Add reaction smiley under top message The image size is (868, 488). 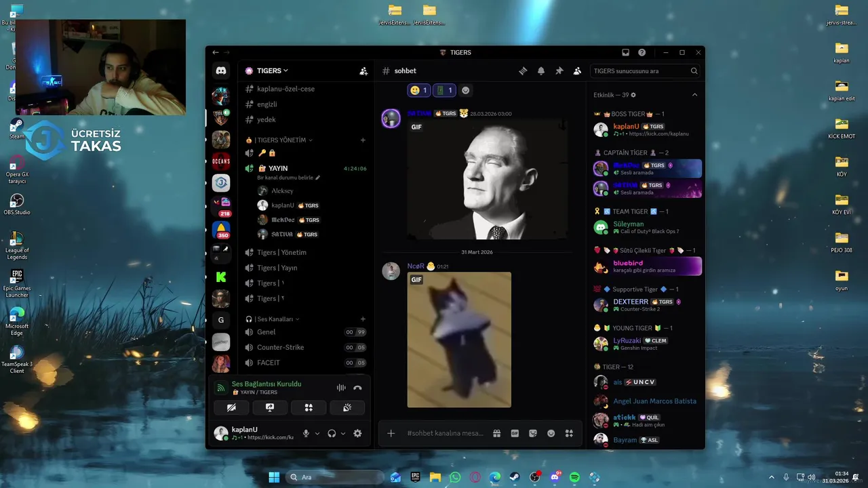(465, 90)
